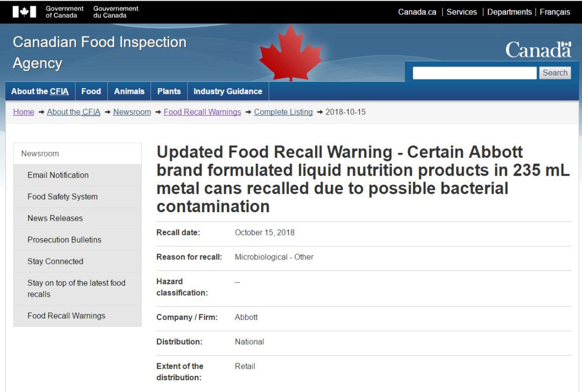Select the Animals menu item
Screen dimensions: 582x392
point(129,92)
